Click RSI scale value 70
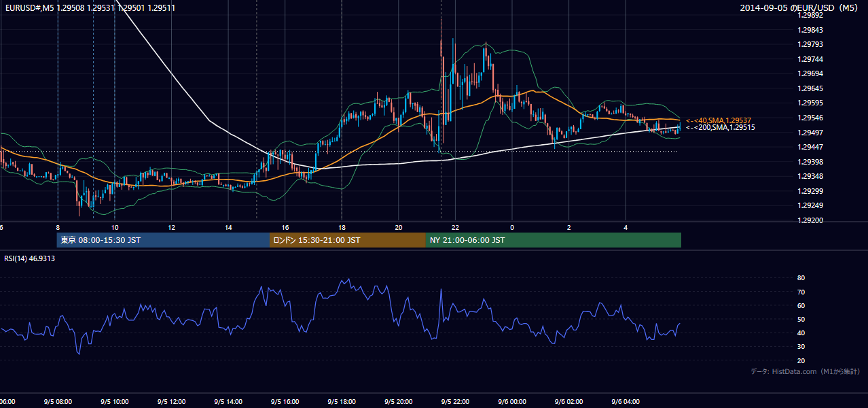This screenshot has width=868, height=408. [x=801, y=292]
